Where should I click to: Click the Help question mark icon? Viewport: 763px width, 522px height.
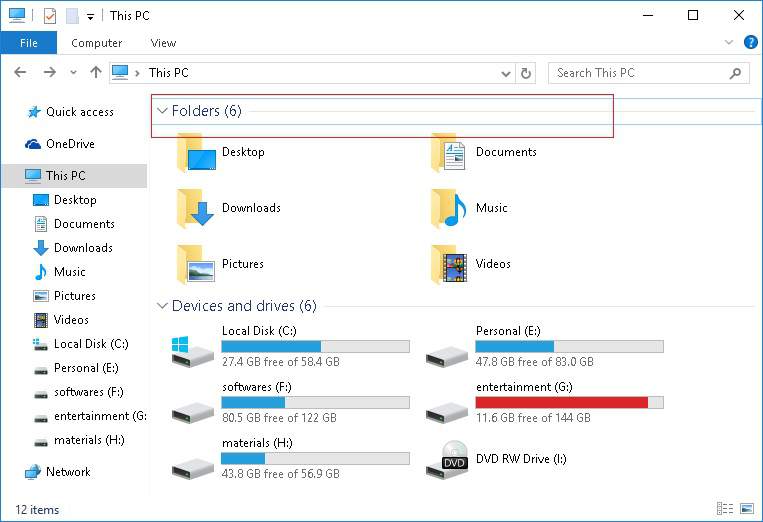pyautogui.click(x=751, y=43)
